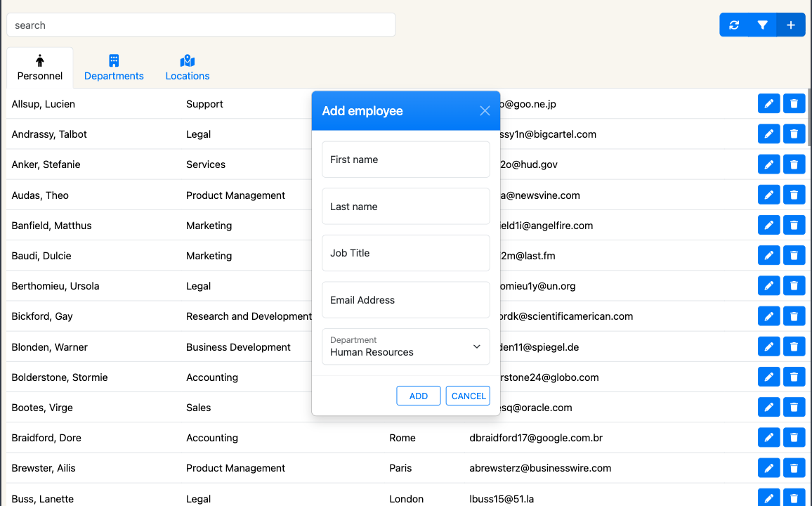
Task: Delete Blonden, Warner with trash icon
Action: [x=794, y=346]
